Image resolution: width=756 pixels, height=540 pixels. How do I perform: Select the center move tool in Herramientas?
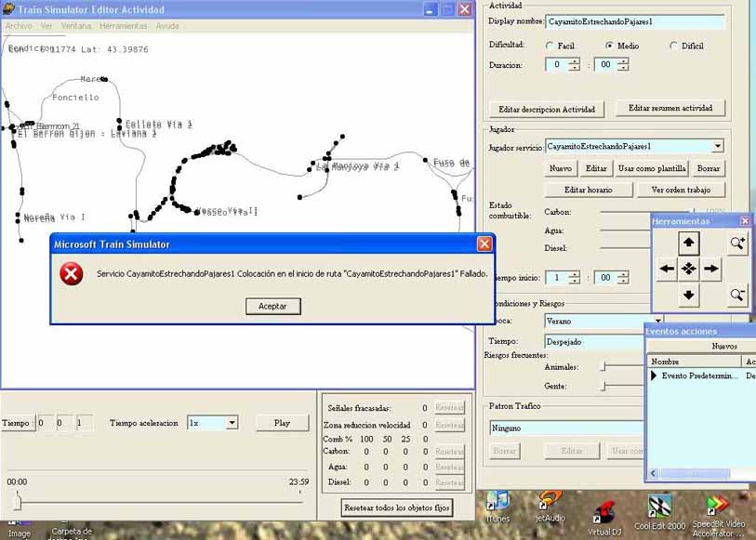pos(688,269)
